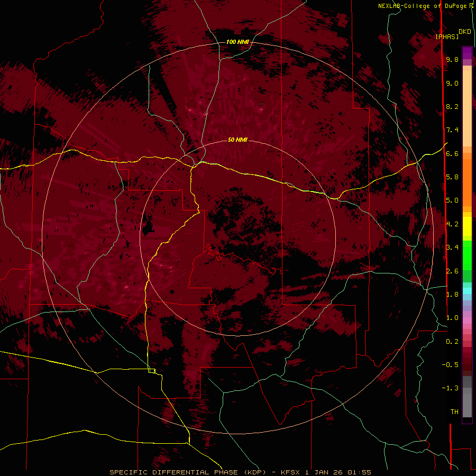The image size is (476, 476).
Task: Click the 3.4 legend value
Action: 452,248
